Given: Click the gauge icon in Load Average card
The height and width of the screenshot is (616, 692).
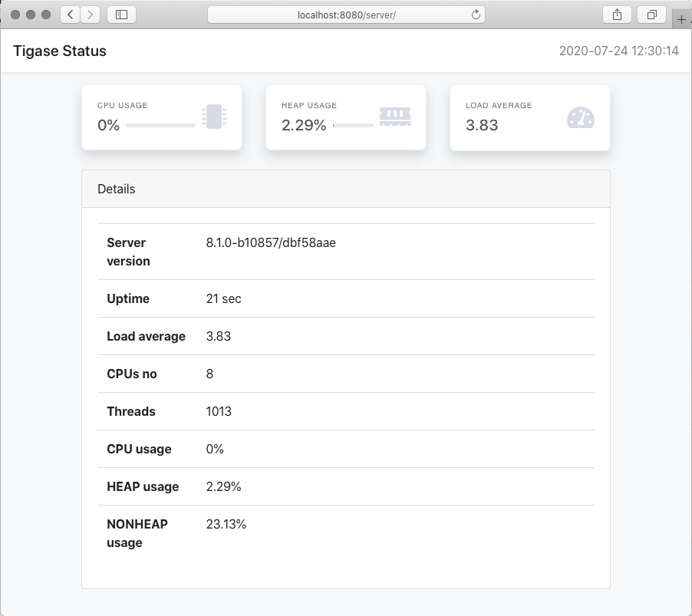Looking at the screenshot, I should [580, 117].
